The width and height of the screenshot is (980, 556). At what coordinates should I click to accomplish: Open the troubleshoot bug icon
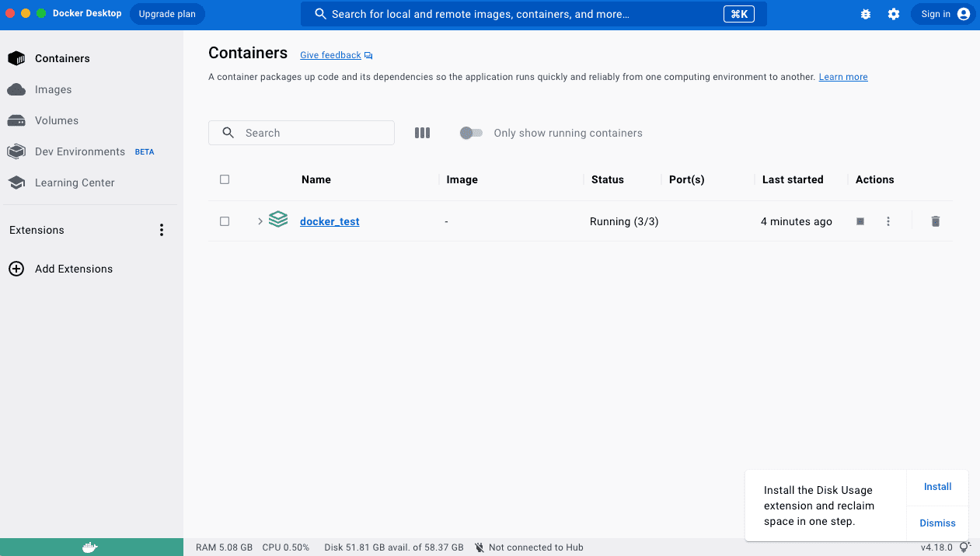pos(866,14)
